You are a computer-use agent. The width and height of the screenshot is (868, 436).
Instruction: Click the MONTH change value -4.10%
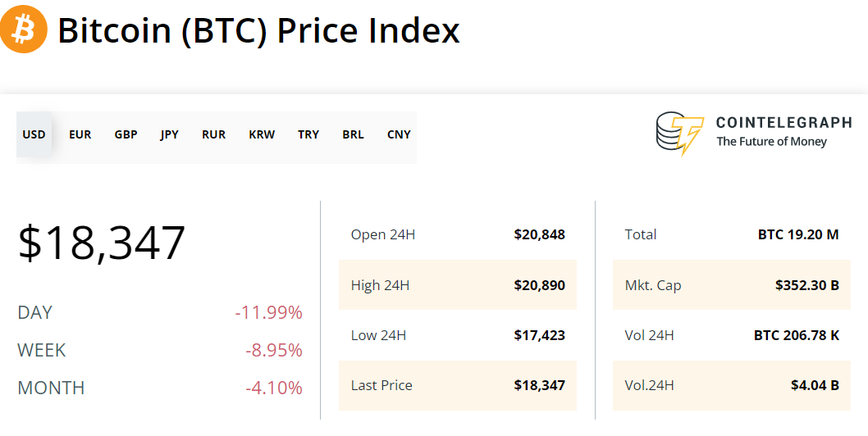[273, 388]
